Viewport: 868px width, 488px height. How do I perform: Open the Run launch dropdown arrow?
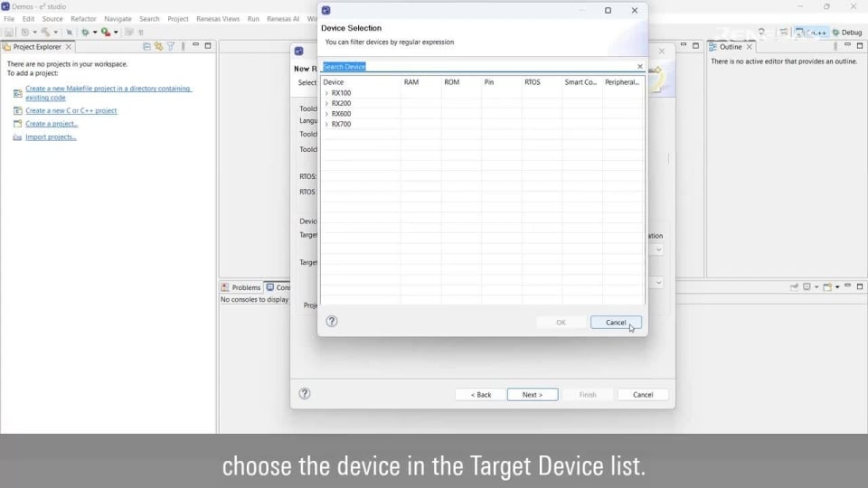pyautogui.click(x=116, y=33)
